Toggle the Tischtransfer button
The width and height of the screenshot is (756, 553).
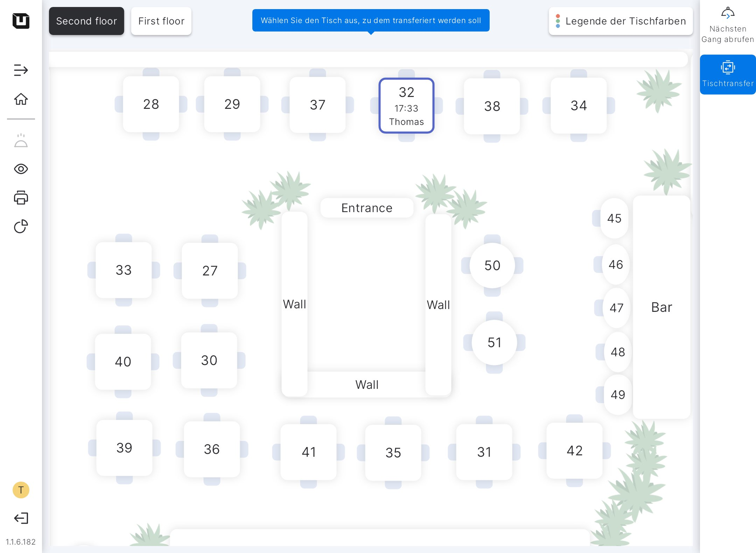pyautogui.click(x=728, y=74)
